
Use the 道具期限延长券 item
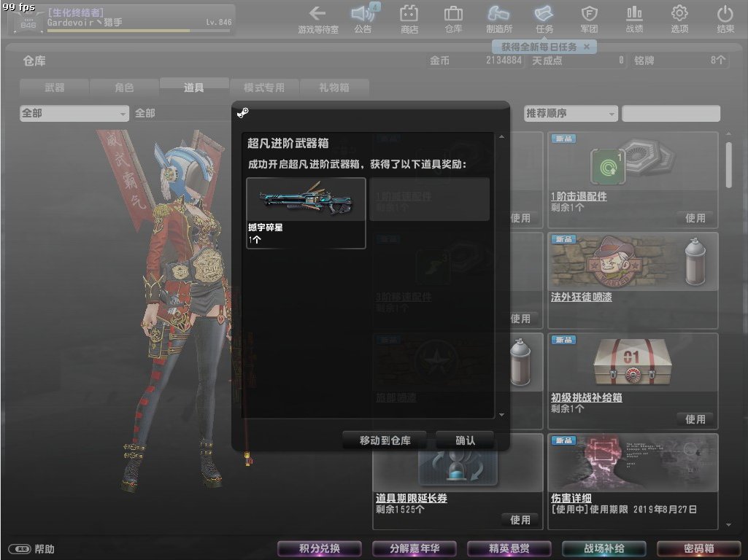tap(520, 520)
